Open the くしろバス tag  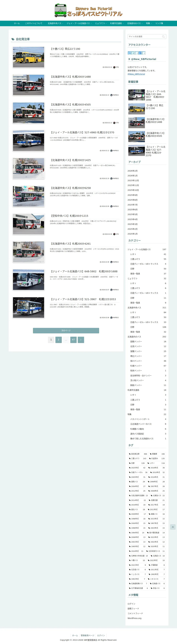click(x=137, y=574)
